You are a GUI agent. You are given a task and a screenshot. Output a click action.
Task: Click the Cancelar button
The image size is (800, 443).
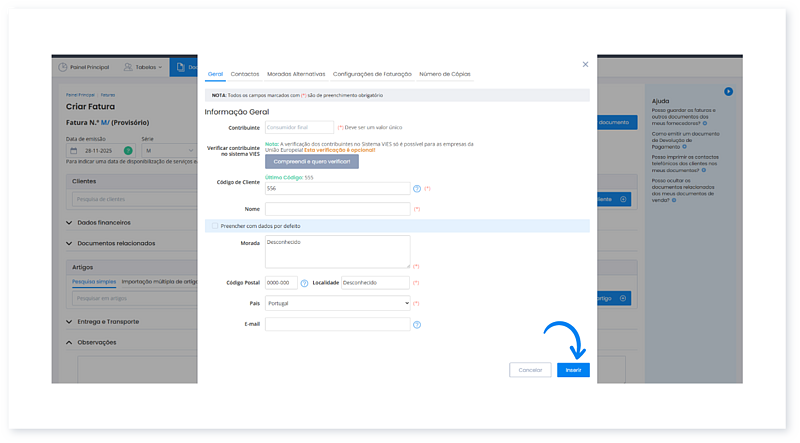click(x=530, y=370)
